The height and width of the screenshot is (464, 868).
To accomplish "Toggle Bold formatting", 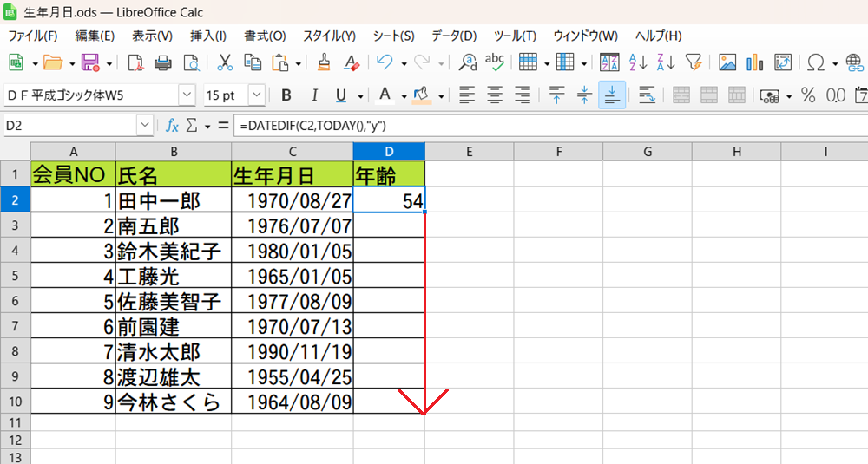I will tap(286, 95).
